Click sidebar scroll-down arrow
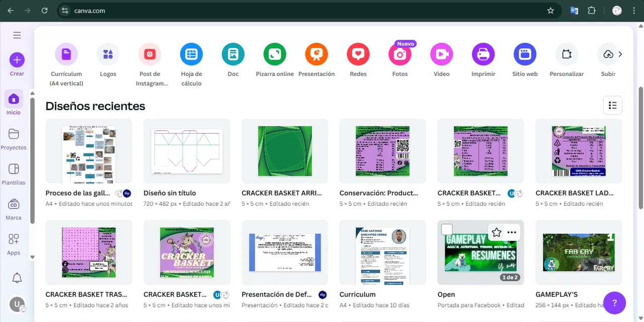Screen dimensions: 644x322 [33, 257]
